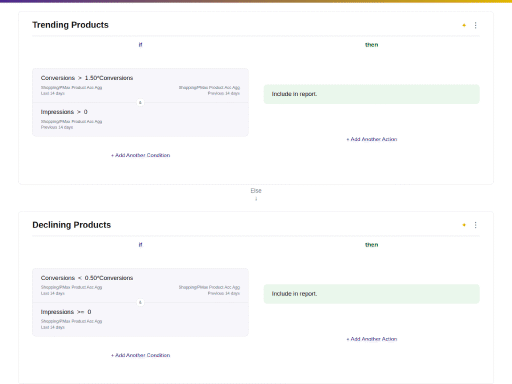Edit the Conversions > 1.50*Conversions condition
The image size is (512, 384).
140,85
